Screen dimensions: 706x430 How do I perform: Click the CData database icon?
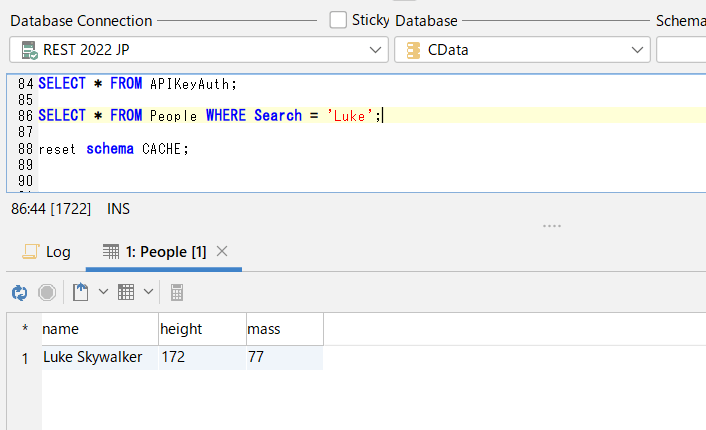(413, 50)
